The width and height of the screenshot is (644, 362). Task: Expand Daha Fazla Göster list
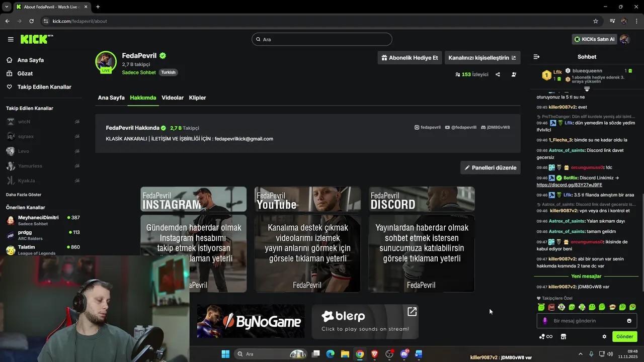point(24,195)
